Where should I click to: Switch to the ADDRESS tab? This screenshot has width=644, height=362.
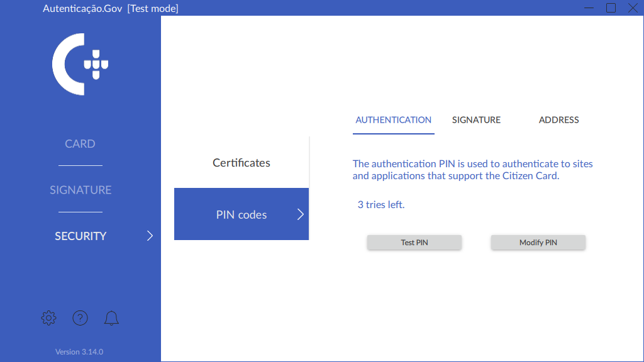558,120
